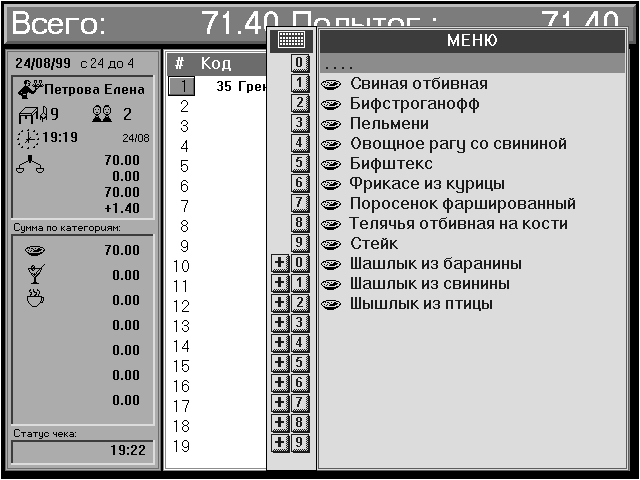Image resolution: width=640 pixels, height=480 pixels.
Task: Click the 0 key in the +0 row
Action: click(300, 263)
